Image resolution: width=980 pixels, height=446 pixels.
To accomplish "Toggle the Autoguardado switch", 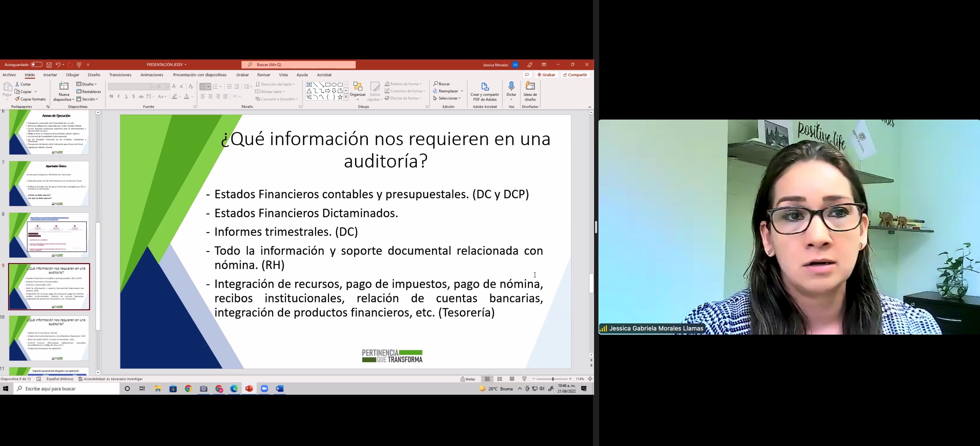I will (37, 65).
